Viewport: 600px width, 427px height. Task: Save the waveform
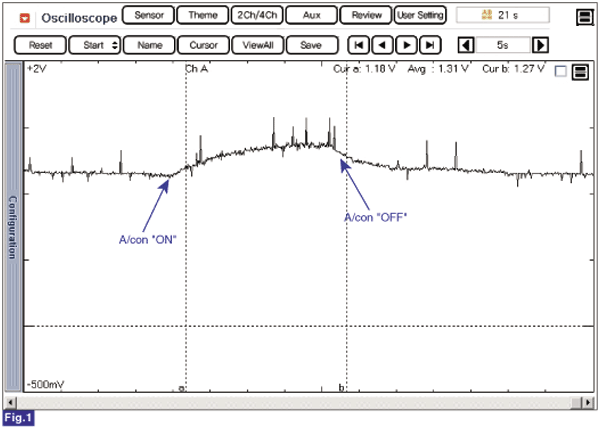tap(312, 45)
